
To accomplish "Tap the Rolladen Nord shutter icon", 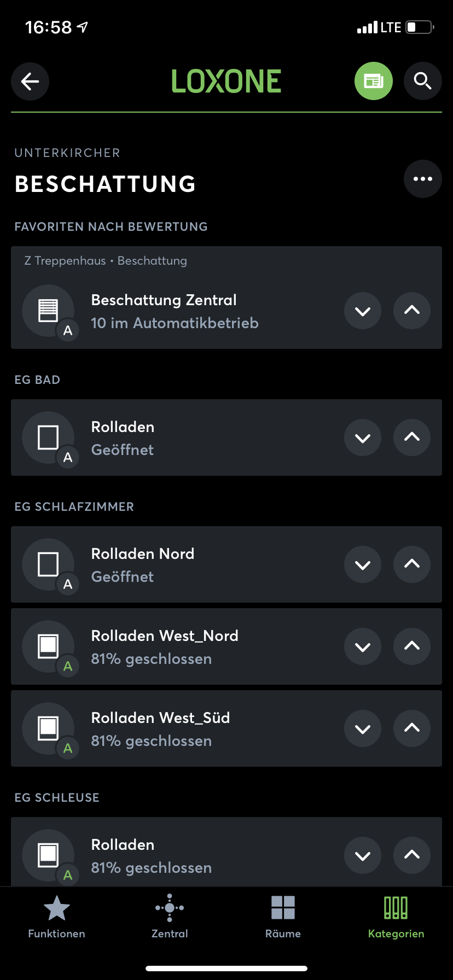I will click(x=48, y=564).
